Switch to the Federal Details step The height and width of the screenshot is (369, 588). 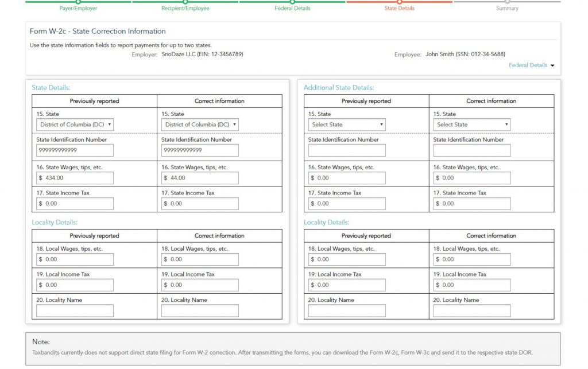(292, 8)
